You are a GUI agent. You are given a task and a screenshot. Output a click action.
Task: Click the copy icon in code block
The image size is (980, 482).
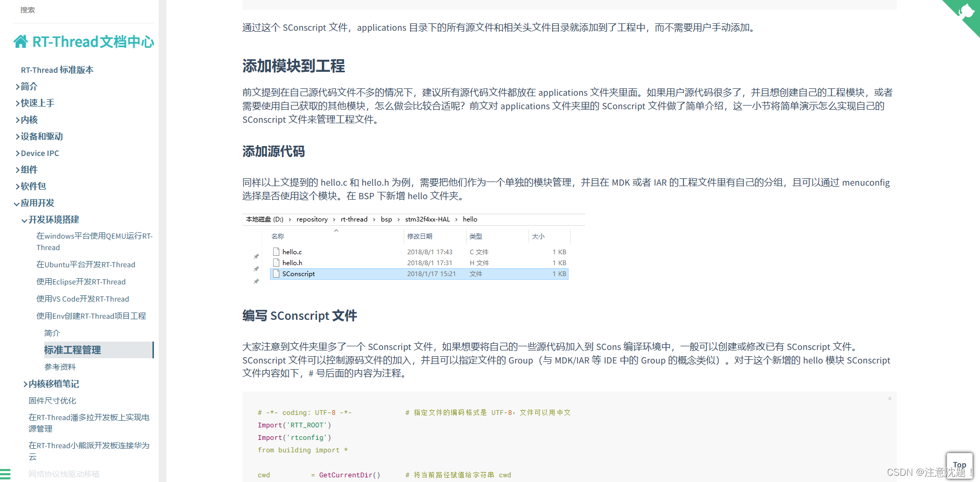(889, 398)
